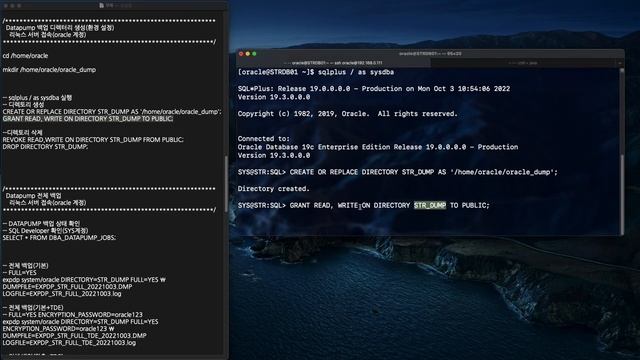Click 'Datapump 백업 디렉터리 생성(환경 설정)' header
Image resolution: width=640 pixels, height=360 pixels.
[x=60, y=28]
